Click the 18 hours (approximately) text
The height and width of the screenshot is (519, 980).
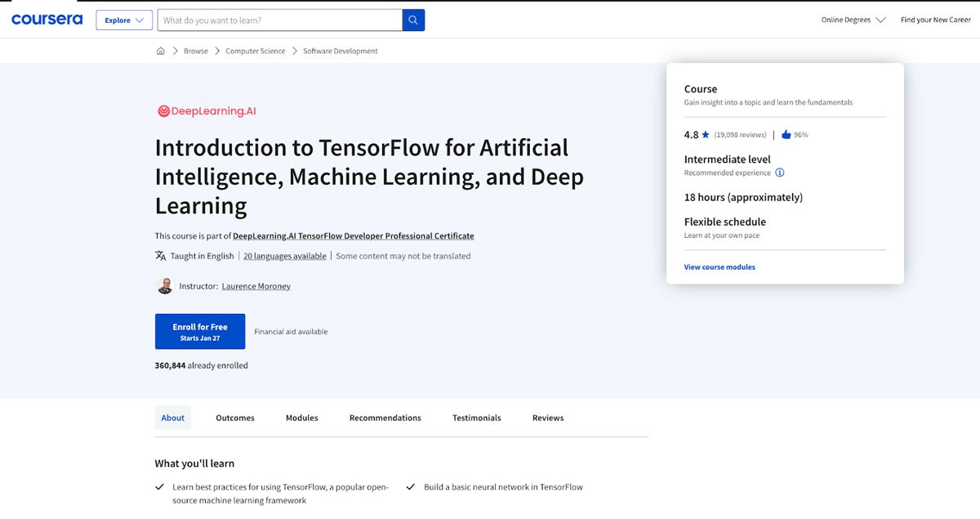(743, 197)
